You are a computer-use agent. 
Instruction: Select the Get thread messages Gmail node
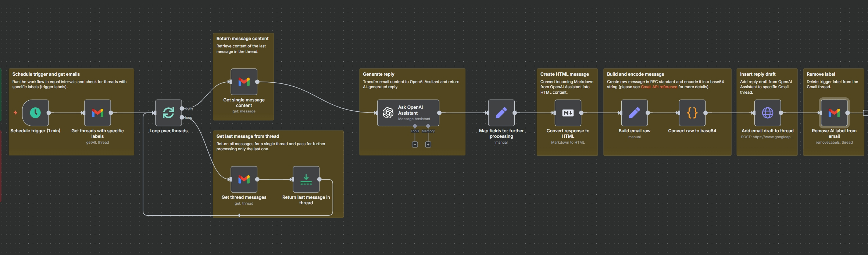pyautogui.click(x=244, y=179)
